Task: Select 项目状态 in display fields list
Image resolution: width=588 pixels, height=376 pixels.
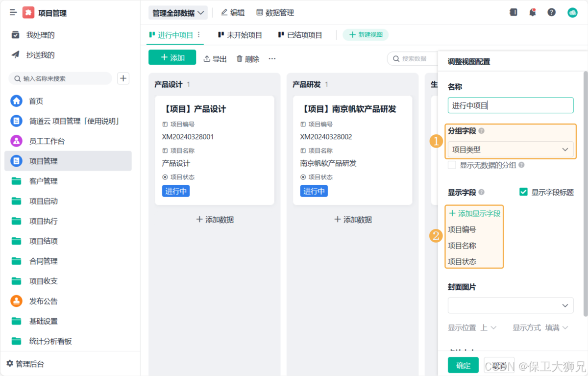Action: click(462, 262)
